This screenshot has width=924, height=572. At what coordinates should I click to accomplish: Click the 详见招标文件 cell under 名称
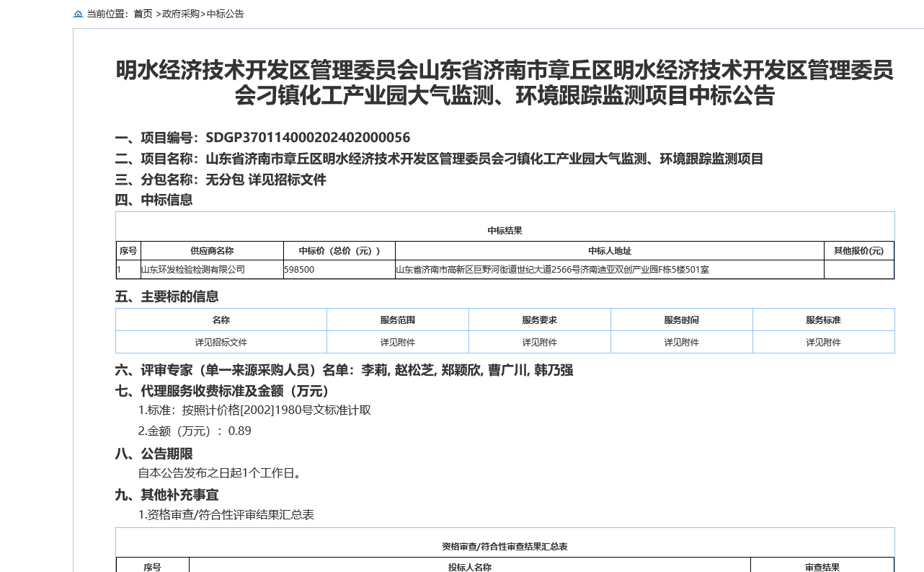221,343
